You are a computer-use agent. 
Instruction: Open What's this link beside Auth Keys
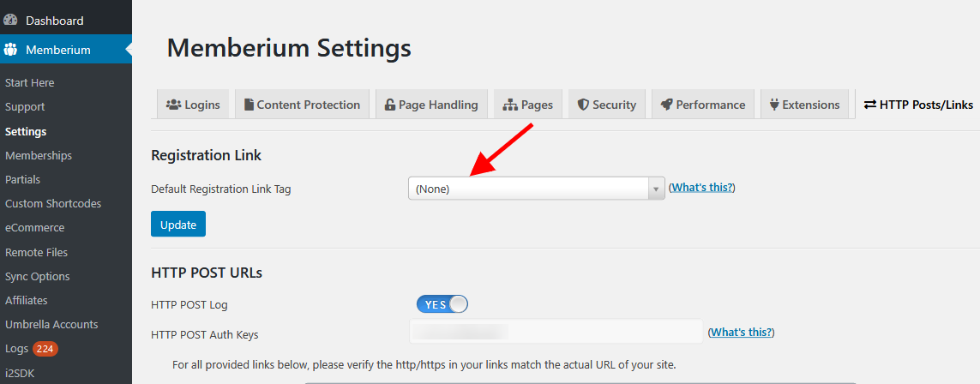pyautogui.click(x=741, y=333)
